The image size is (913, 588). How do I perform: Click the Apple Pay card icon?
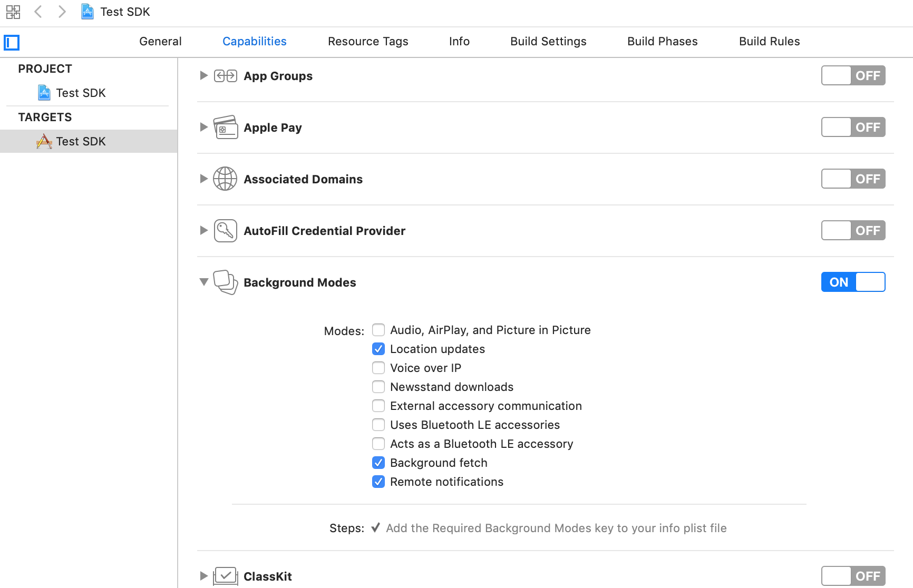tap(226, 127)
